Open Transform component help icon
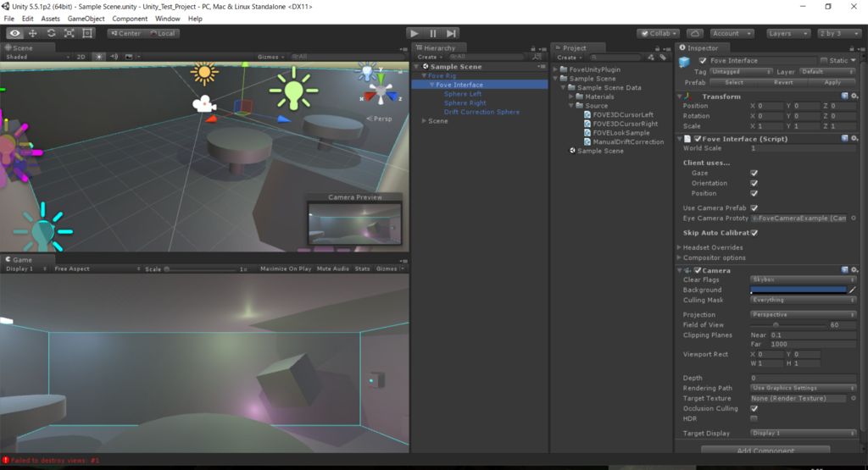Image resolution: width=868 pixels, height=470 pixels. tap(845, 97)
